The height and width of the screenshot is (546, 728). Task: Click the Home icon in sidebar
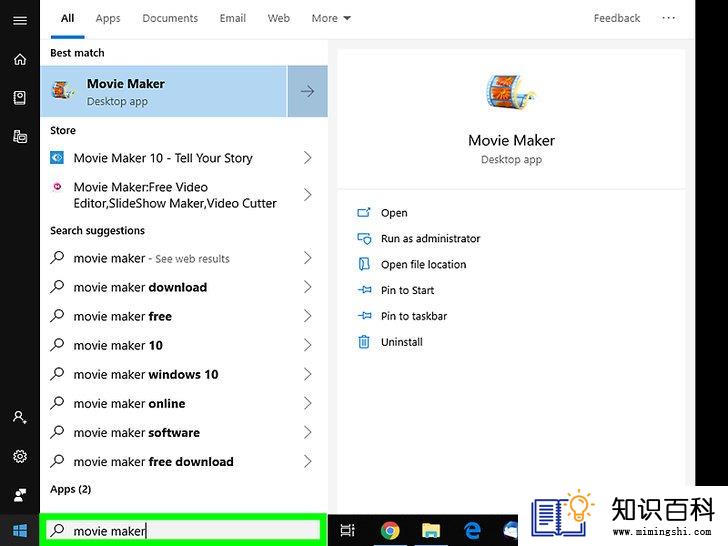tap(20, 59)
